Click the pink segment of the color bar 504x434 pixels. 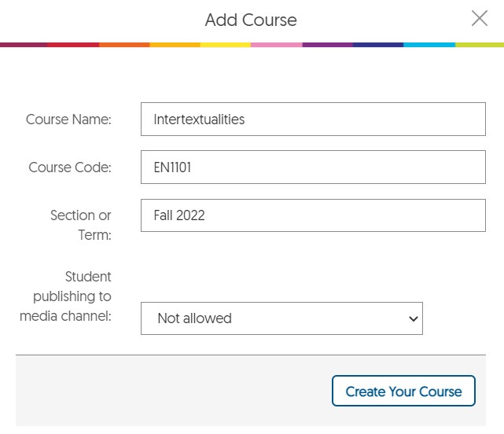(x=276, y=45)
